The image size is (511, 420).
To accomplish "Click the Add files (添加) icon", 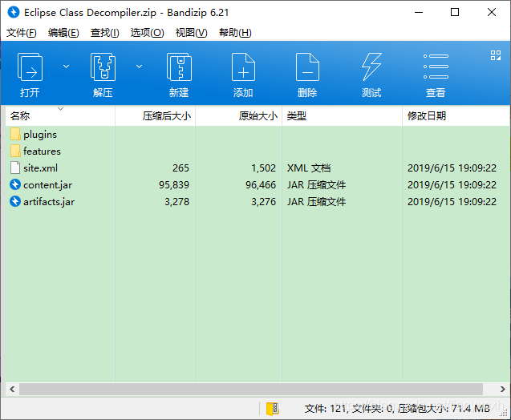I will point(243,67).
